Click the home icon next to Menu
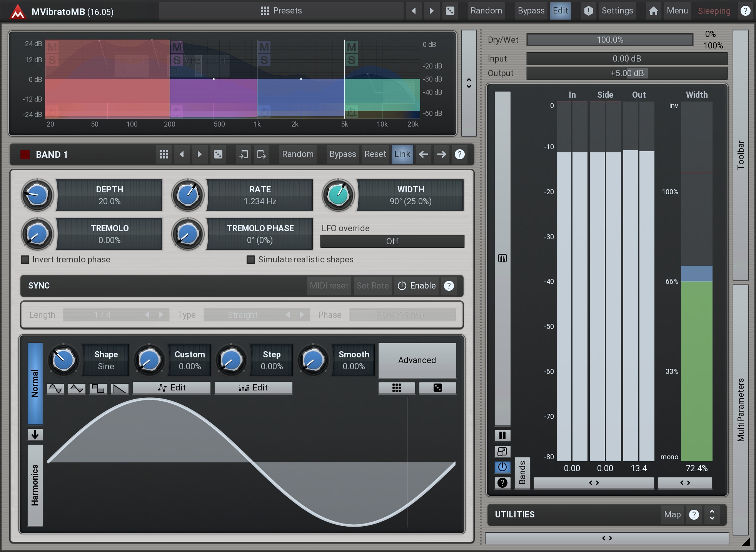The height and width of the screenshot is (552, 756). pyautogui.click(x=653, y=11)
